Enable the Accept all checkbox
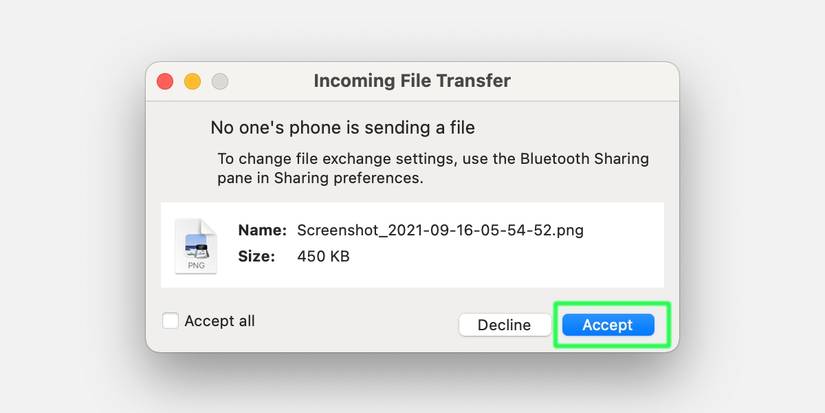The width and height of the screenshot is (825, 413). pyautogui.click(x=170, y=321)
